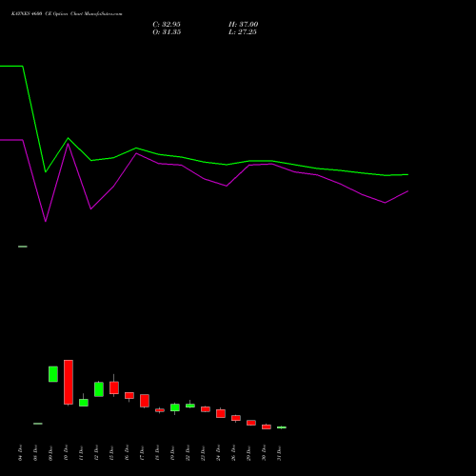476x476 pixels.
Task: Select the green candlestick for 19 Dec
Action: coord(175,407)
